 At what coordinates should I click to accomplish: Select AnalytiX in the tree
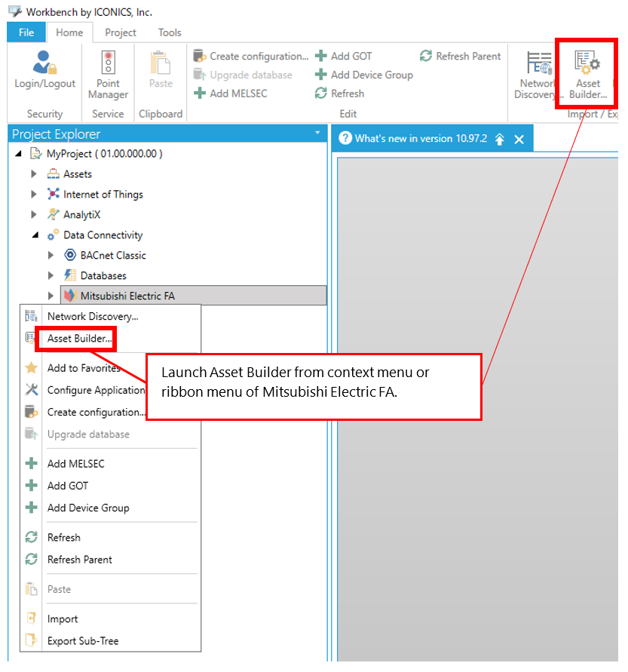(82, 214)
